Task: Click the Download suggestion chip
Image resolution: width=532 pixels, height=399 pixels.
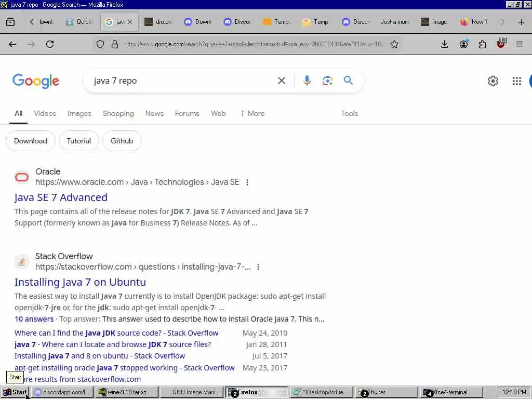Action: [x=31, y=141]
